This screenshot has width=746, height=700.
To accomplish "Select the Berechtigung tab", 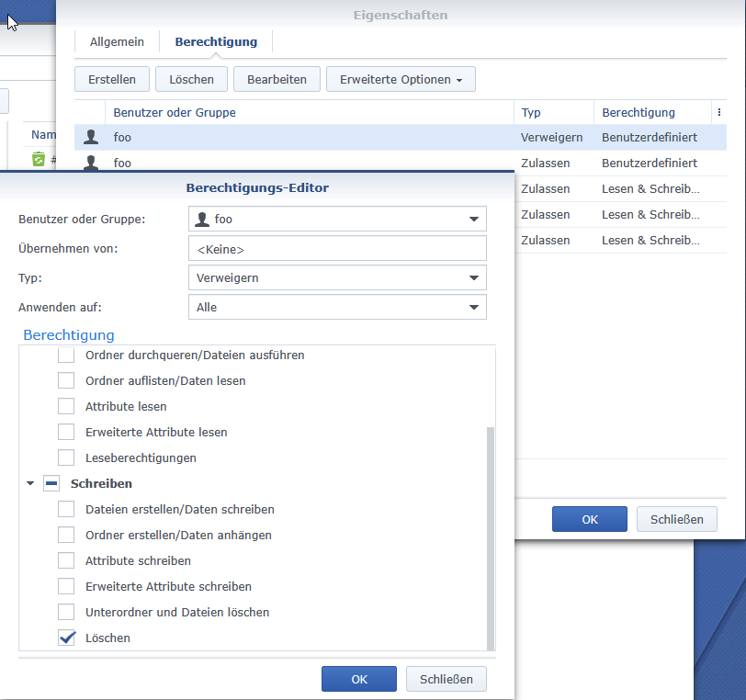I will point(216,41).
